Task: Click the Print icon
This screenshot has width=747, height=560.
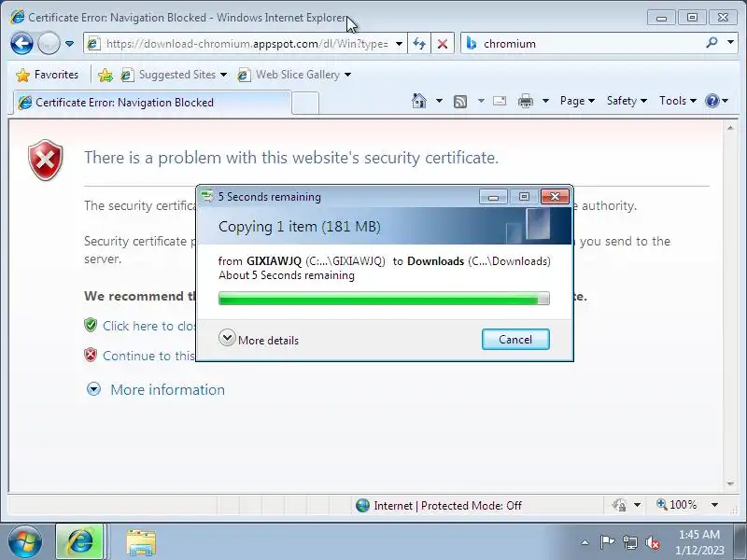Action: (x=526, y=101)
